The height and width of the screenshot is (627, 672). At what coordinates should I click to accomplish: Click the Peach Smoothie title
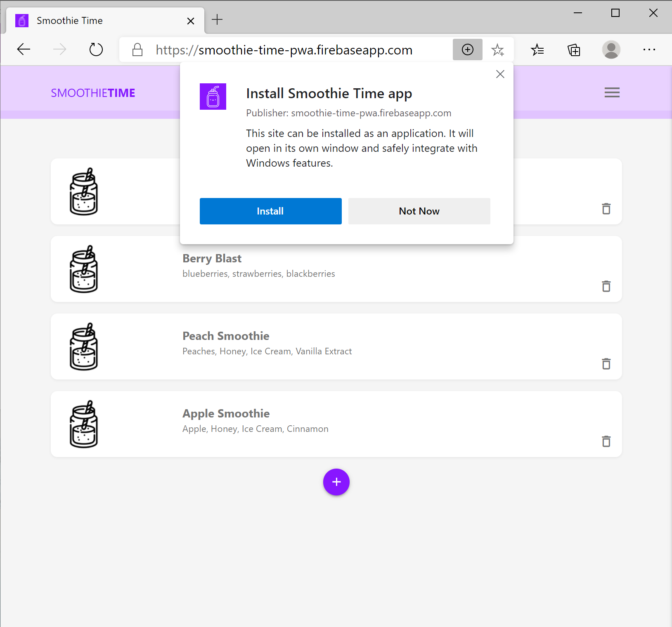pyautogui.click(x=226, y=336)
